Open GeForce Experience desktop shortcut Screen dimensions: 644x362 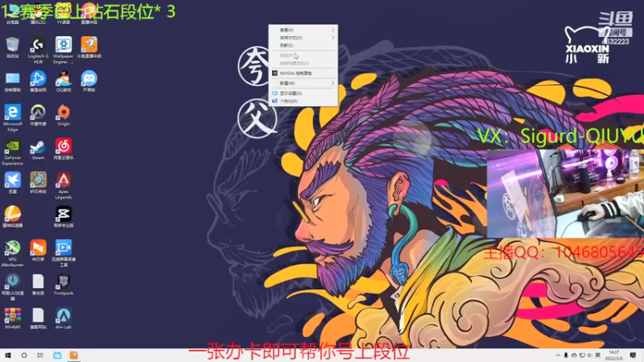[12, 152]
